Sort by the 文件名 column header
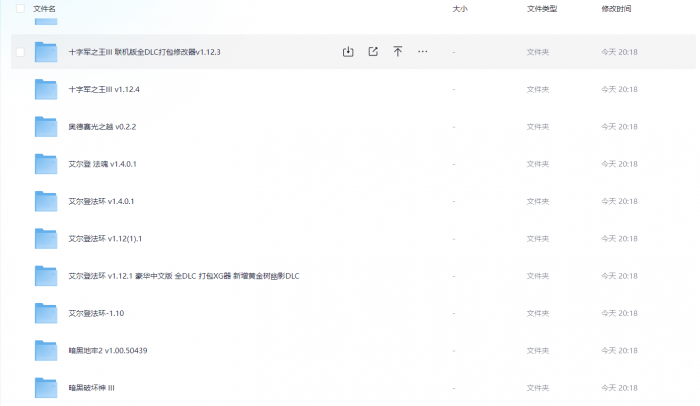 (x=44, y=8)
